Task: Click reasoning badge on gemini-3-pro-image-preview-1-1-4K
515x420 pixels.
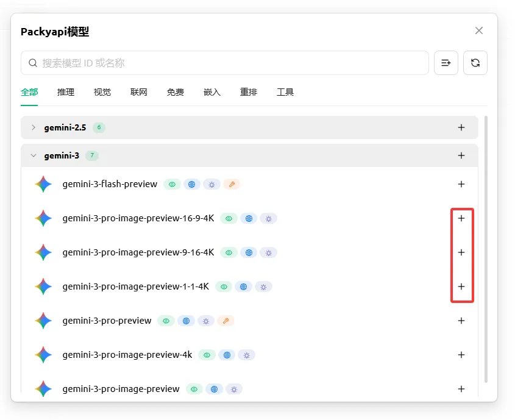Action: point(263,287)
